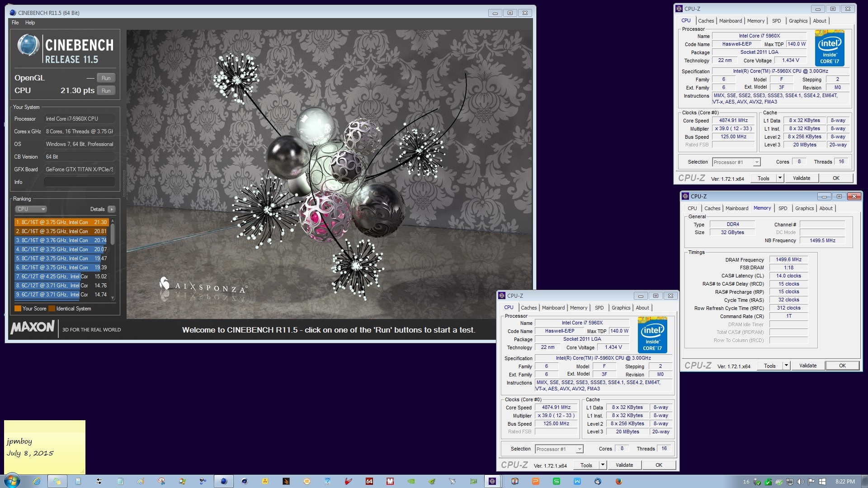The height and width of the screenshot is (488, 868).
Task: Click the Info input field in Cinebench
Action: coord(79,182)
